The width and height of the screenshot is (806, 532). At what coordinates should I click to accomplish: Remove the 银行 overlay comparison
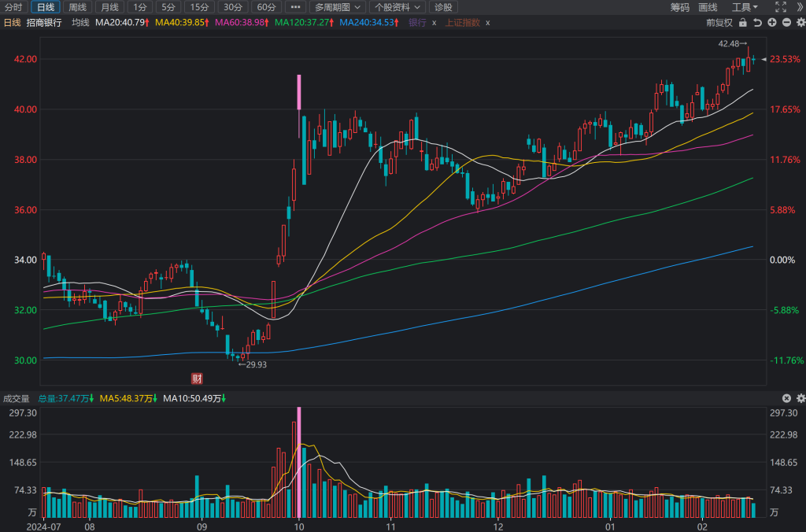(x=434, y=23)
